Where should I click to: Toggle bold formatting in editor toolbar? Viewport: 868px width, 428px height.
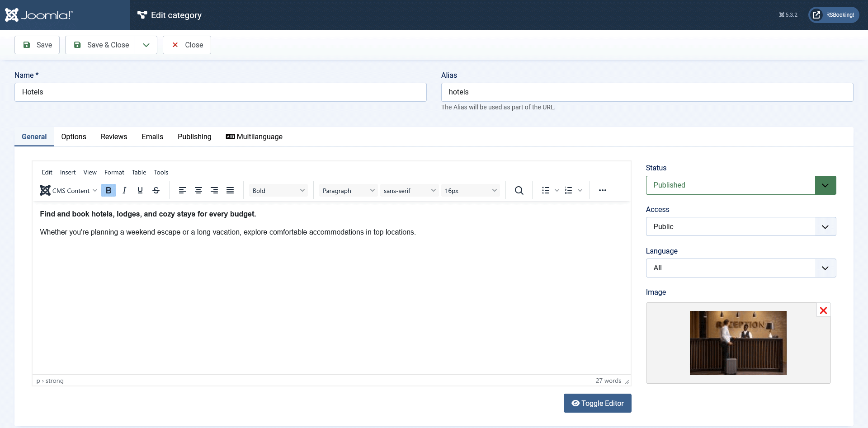point(108,190)
